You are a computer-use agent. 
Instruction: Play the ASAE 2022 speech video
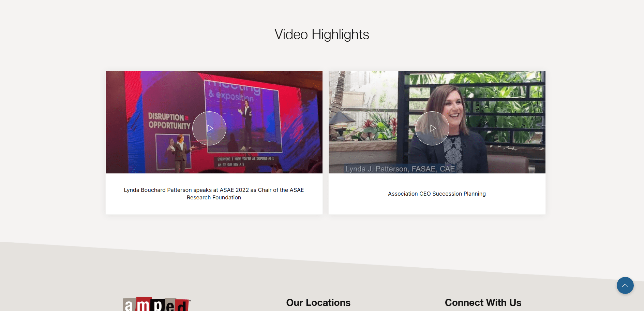(x=209, y=128)
